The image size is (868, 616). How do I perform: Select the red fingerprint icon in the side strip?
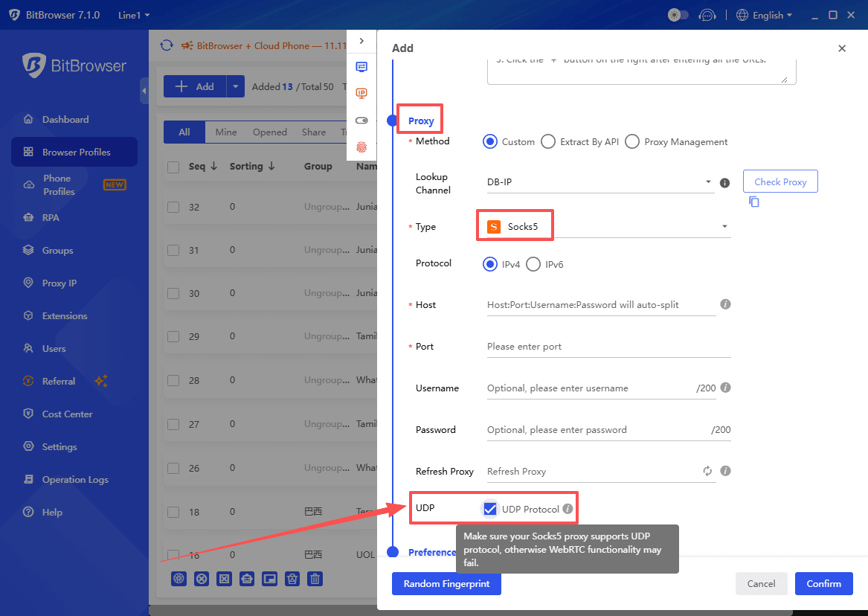tap(362, 147)
